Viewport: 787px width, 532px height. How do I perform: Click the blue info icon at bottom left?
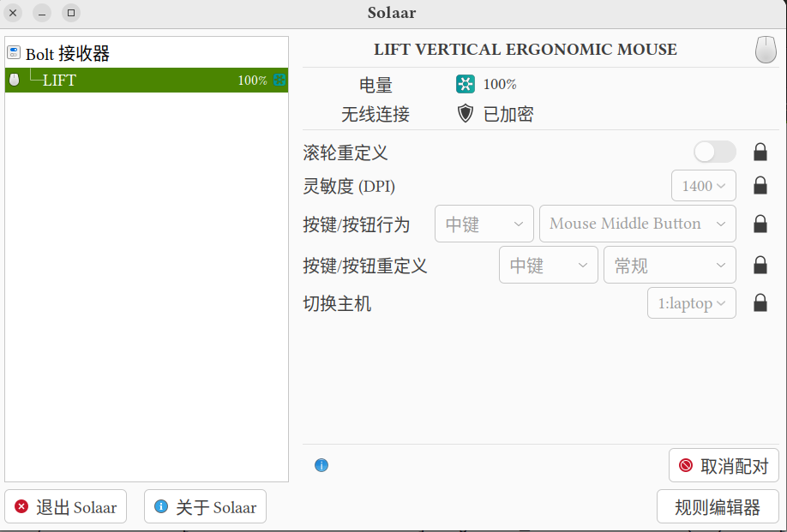[321, 465]
